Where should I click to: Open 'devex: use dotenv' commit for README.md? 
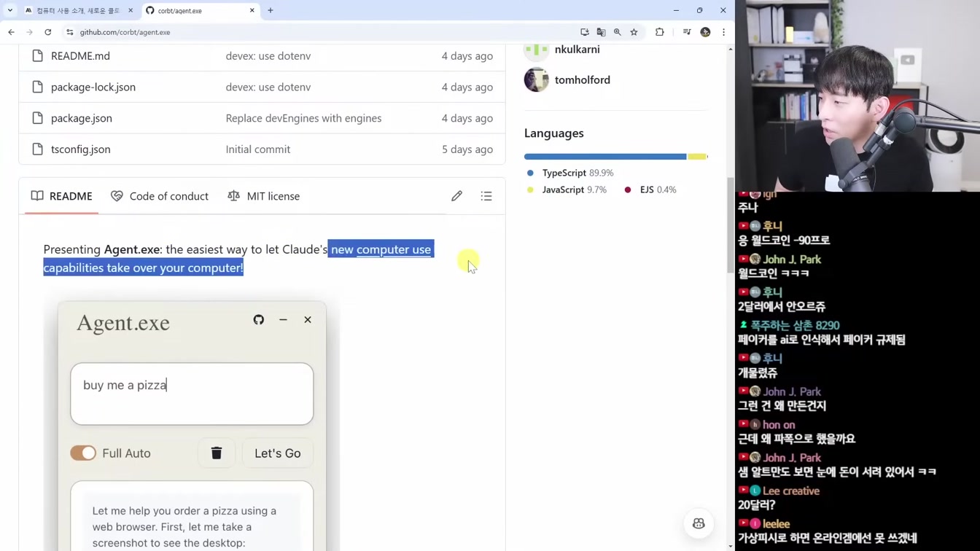(268, 55)
